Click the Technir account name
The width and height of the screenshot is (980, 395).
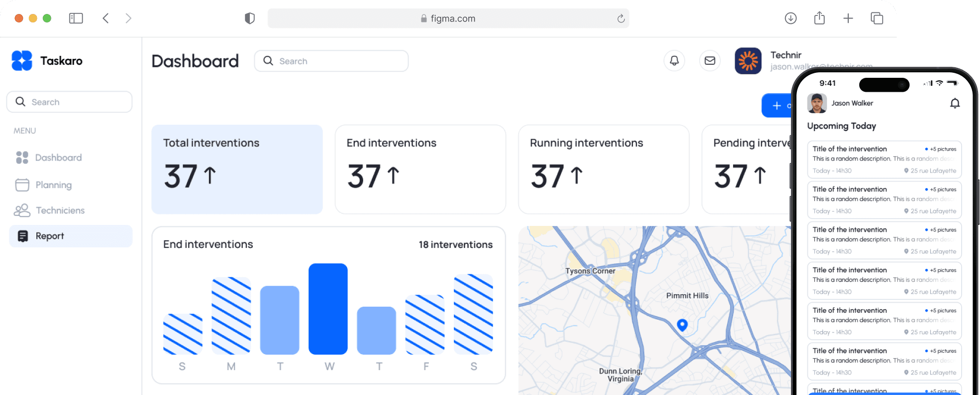tap(786, 55)
